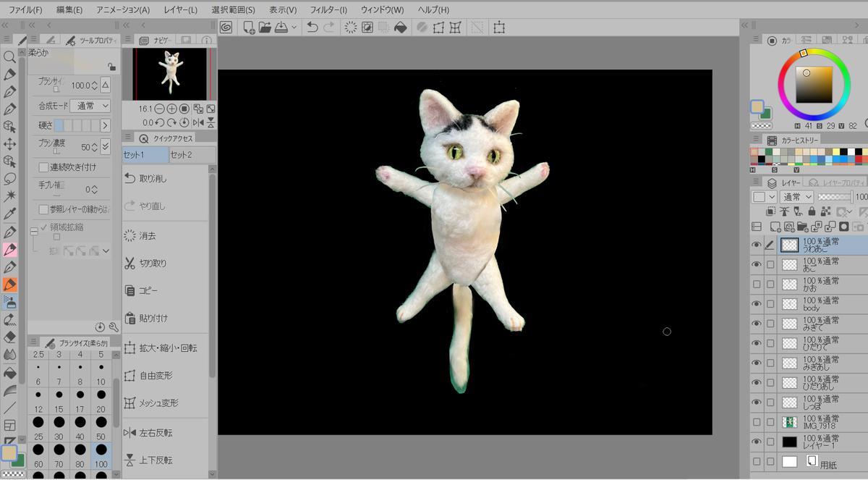Viewport: 868px width, 480px height.
Task: Click the save icon in command bar
Action: pyautogui.click(x=282, y=27)
